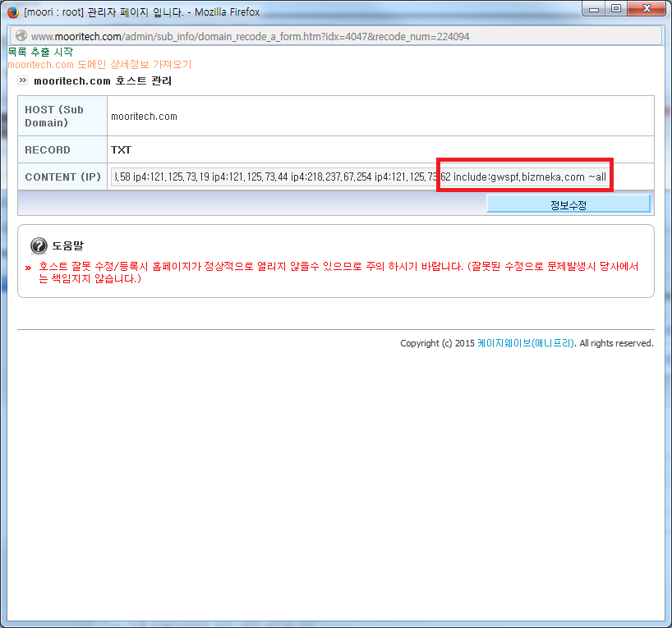Click the orange 도메인 상세정보 가져오기 text
672x628 pixels.
99,65
